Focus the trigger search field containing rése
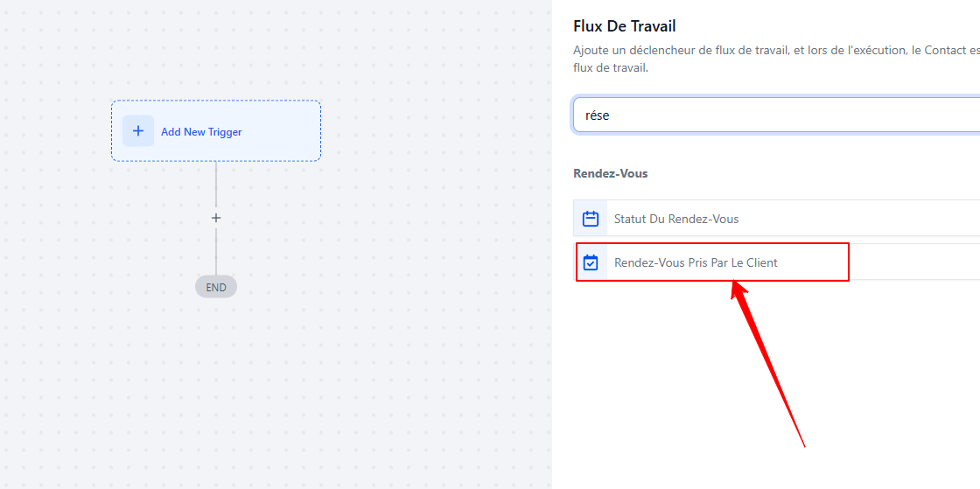Viewport: 980px width, 489px height. (776, 115)
